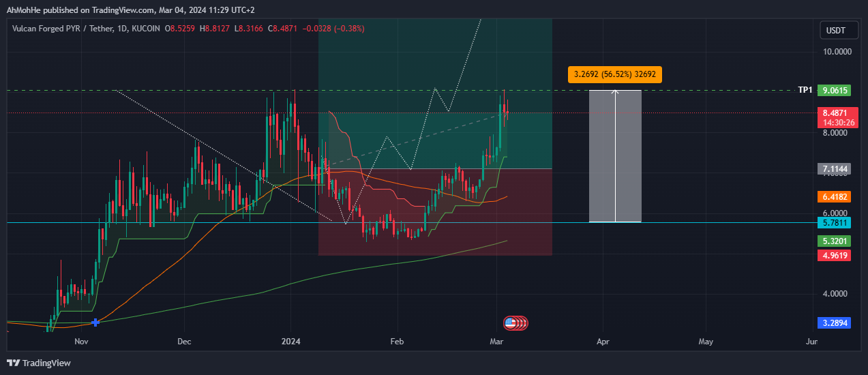Click the Nov label on the time axis
The height and width of the screenshot is (375, 868).
click(81, 341)
